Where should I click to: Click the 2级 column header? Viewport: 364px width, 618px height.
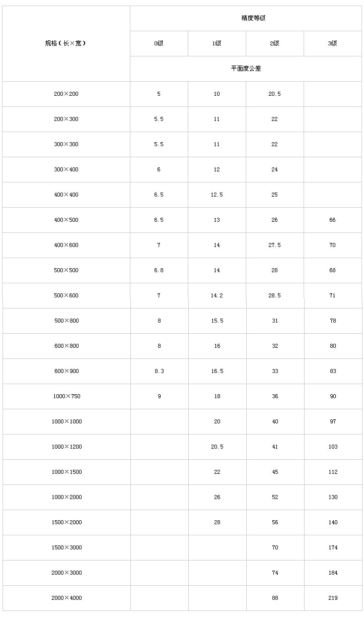point(275,43)
